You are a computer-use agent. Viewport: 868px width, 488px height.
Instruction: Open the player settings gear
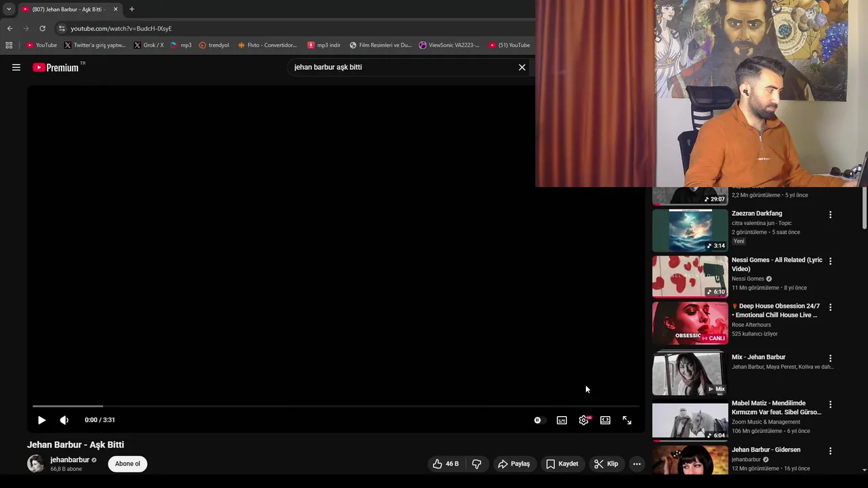coord(584,420)
